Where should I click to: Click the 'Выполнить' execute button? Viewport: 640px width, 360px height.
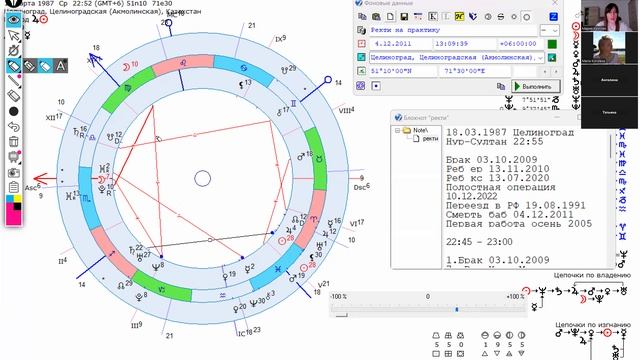[x=536, y=87]
